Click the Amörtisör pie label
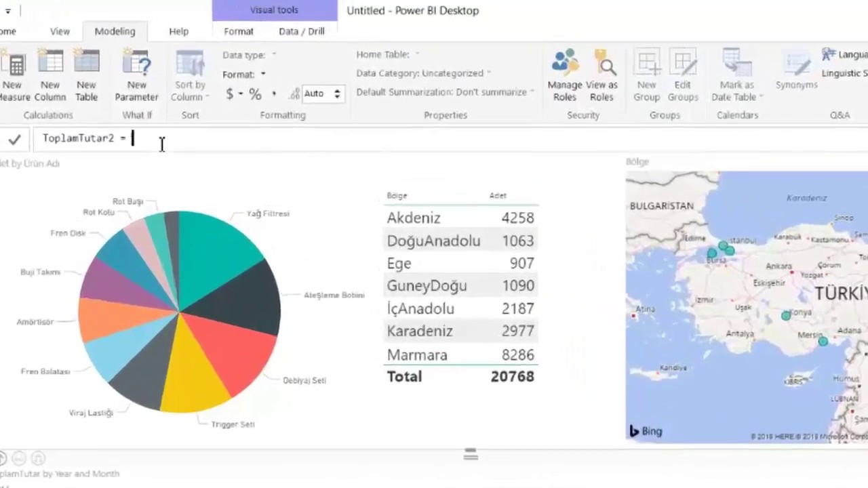 (35, 322)
